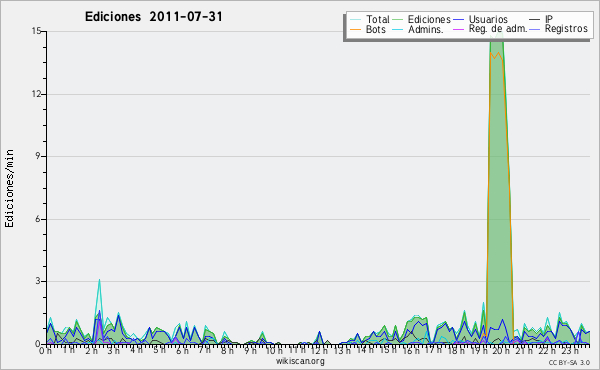
Task: Click the x-axis label '2 h'
Action: [91, 351]
